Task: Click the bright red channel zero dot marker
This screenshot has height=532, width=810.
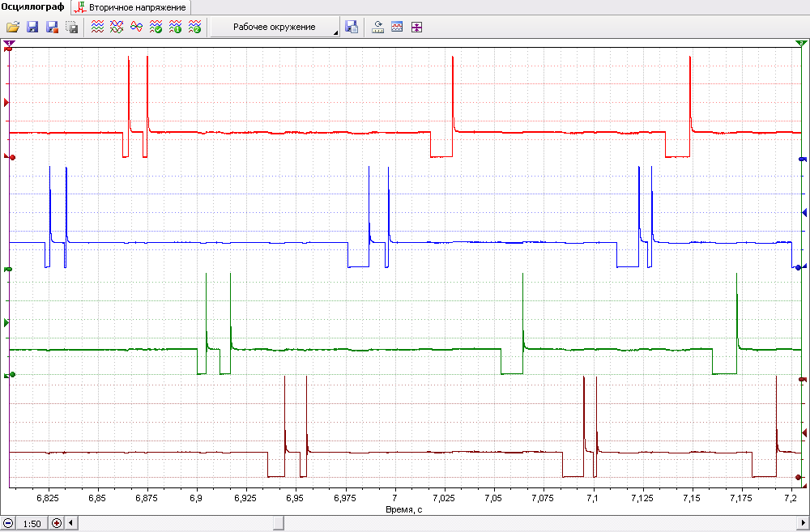Action: (x=12, y=157)
